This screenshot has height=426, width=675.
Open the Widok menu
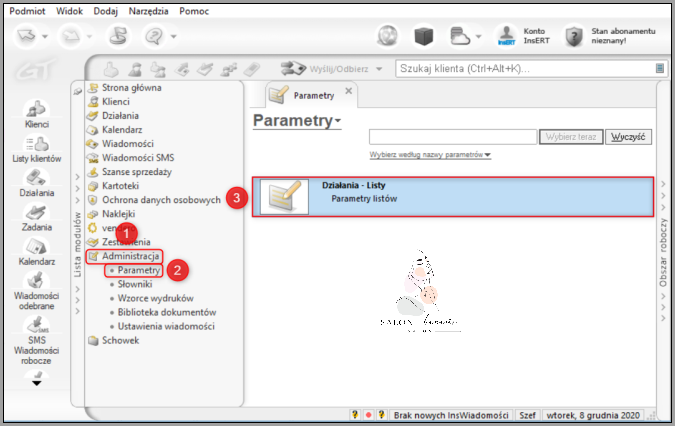(69, 11)
